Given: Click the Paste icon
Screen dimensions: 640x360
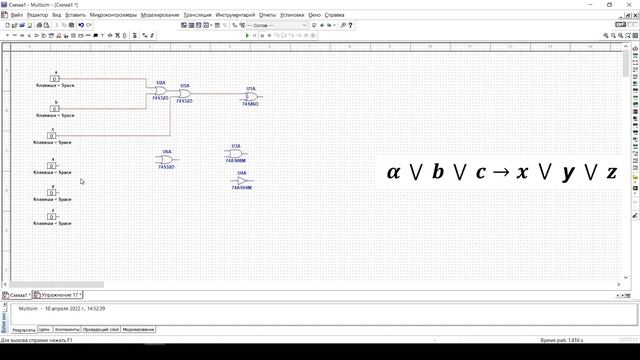Looking at the screenshot, I should coord(71,25).
